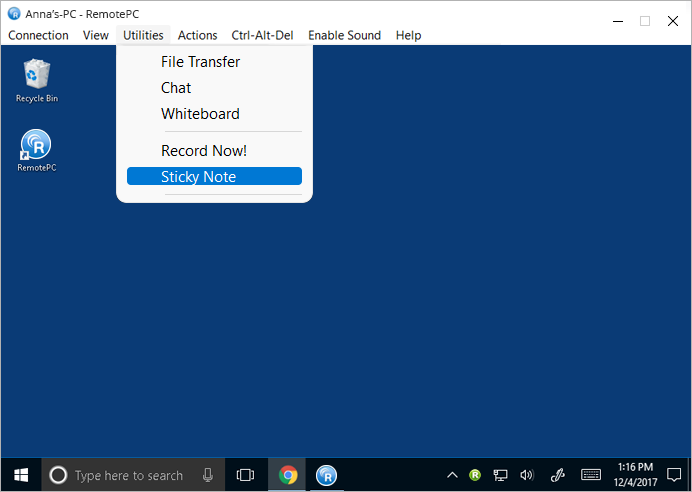692x492 pixels.
Task: Minimize the RemotePC window
Action: [x=618, y=21]
